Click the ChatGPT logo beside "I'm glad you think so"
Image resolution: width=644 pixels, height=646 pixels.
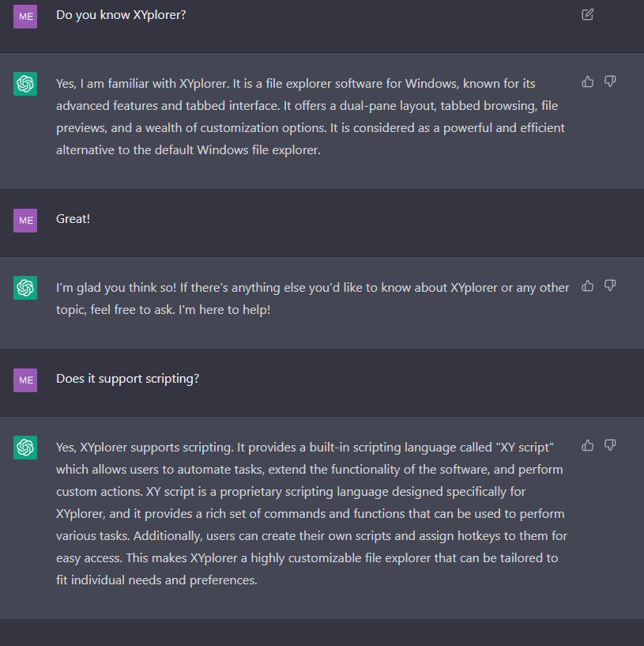[25, 288]
